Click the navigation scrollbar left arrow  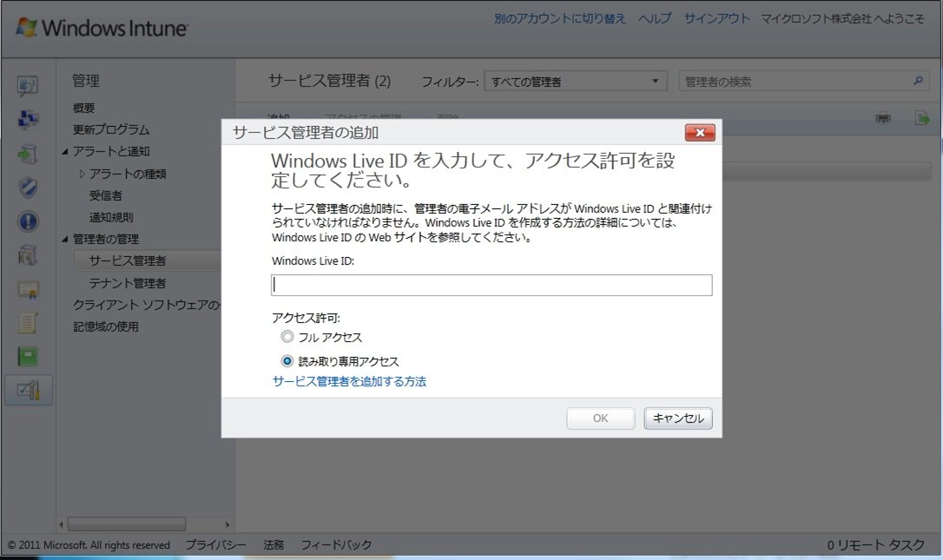[x=62, y=524]
